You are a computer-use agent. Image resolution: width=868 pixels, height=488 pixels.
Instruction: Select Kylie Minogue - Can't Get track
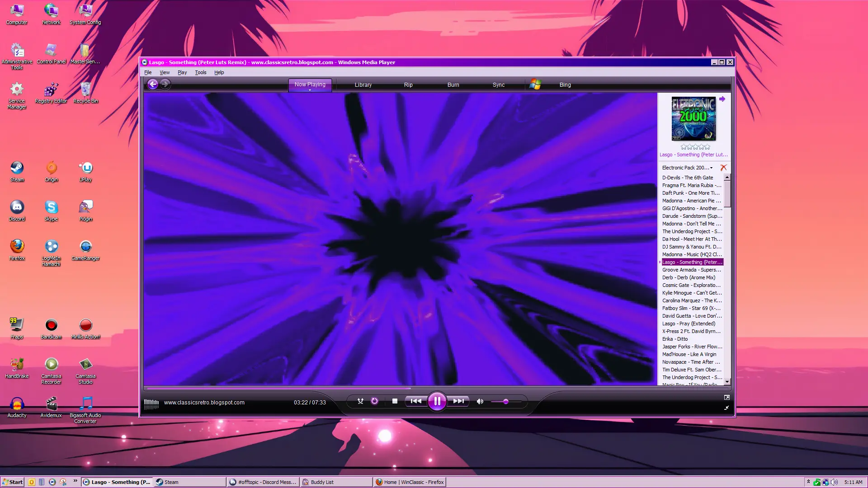(692, 293)
